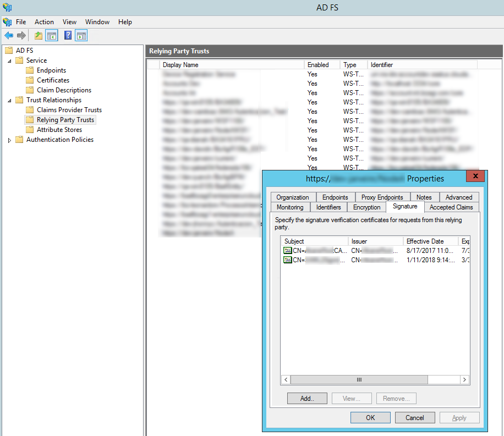Click the 8/17/2017 11:0... effective date cell
The width and height of the screenshot is (504, 436).
click(430, 251)
